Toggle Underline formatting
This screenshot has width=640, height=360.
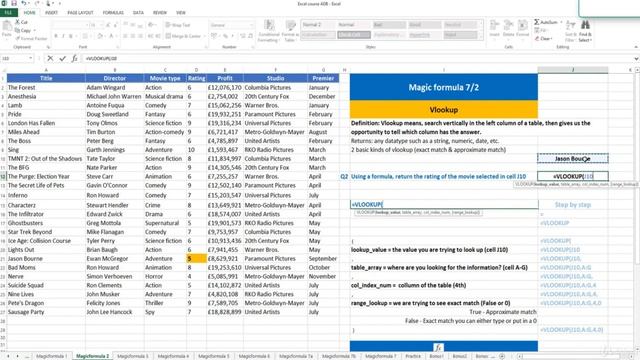[x=71, y=36]
